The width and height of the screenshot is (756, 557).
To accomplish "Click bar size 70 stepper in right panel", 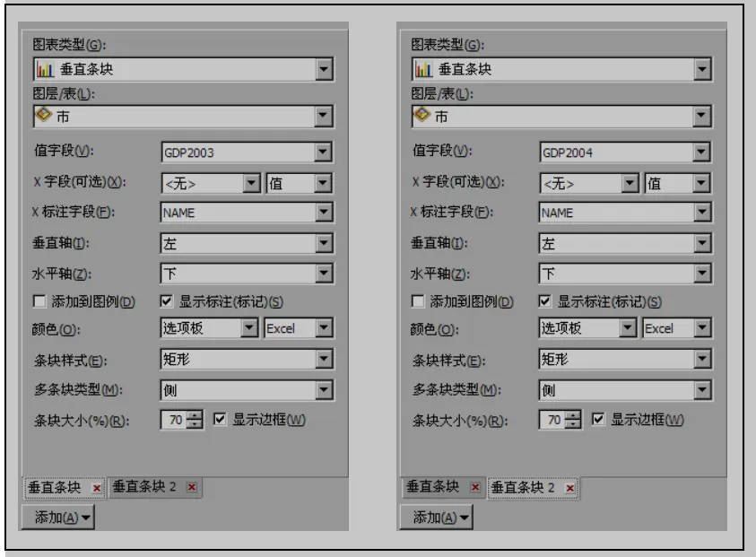I will click(573, 420).
